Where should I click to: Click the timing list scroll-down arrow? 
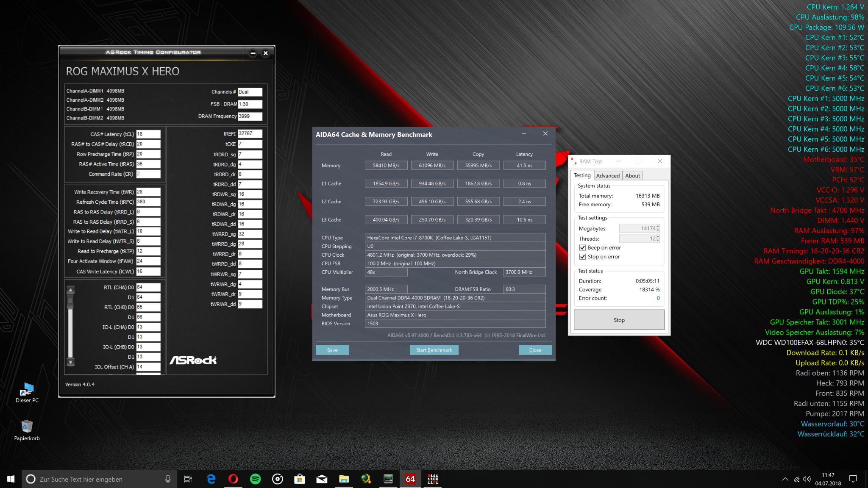pyautogui.click(x=71, y=362)
